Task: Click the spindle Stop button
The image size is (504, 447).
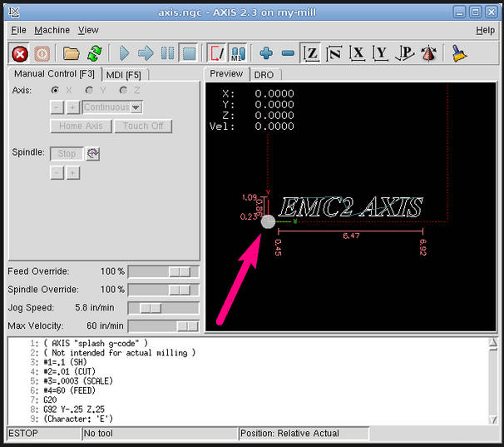Action: [67, 153]
